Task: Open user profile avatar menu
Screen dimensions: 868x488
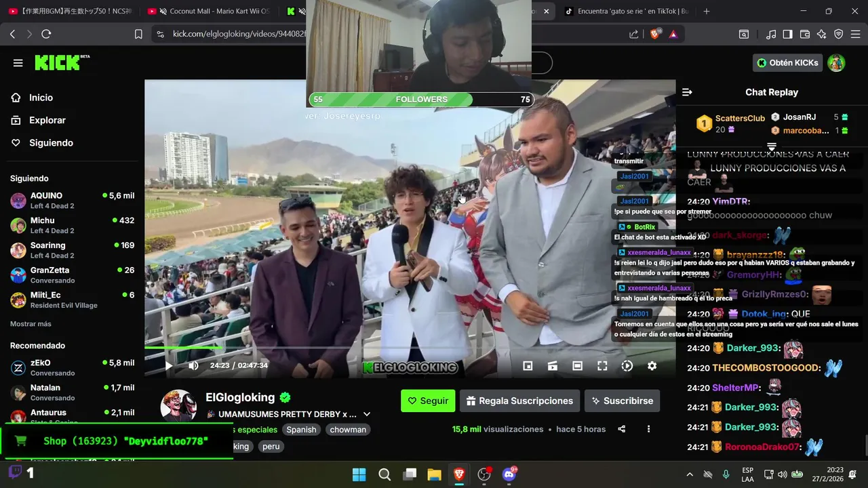Action: click(x=836, y=62)
